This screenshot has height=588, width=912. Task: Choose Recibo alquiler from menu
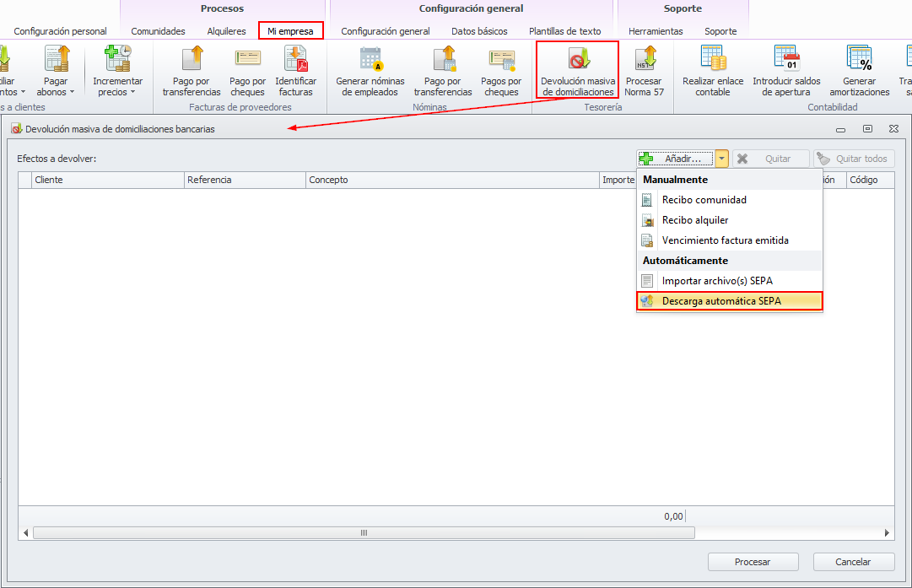click(730, 220)
